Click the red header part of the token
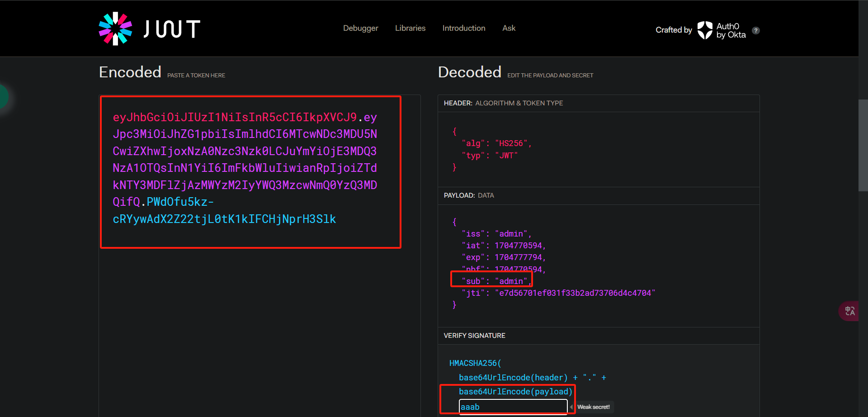Image resolution: width=868 pixels, height=417 pixels. tap(235, 118)
